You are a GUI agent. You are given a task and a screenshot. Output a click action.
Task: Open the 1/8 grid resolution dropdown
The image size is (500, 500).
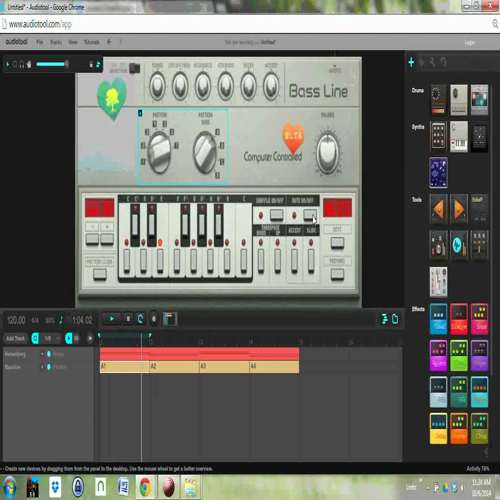click(52, 338)
